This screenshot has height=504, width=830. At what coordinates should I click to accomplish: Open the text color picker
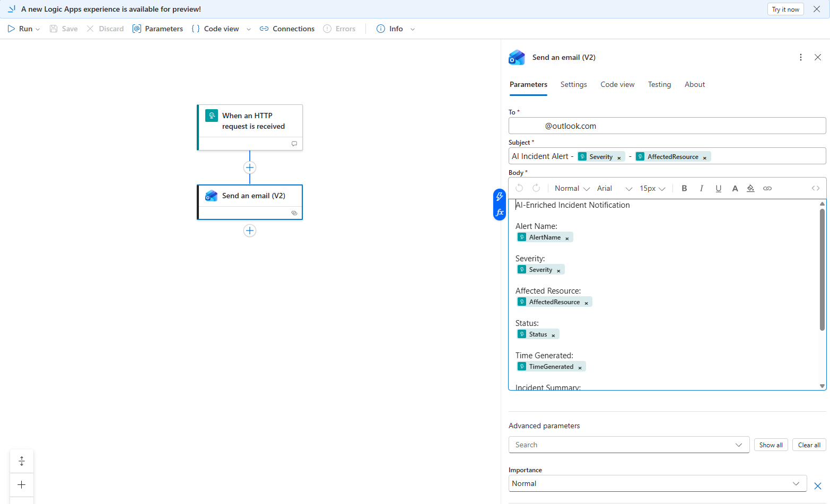pos(735,188)
